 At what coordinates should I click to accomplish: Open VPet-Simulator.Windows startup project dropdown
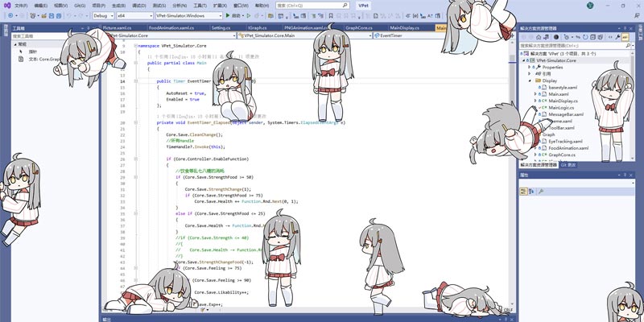189,15
